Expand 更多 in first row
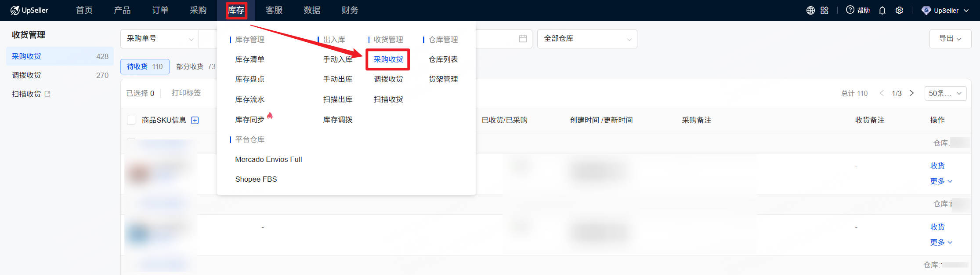This screenshot has width=980, height=275. click(941, 181)
